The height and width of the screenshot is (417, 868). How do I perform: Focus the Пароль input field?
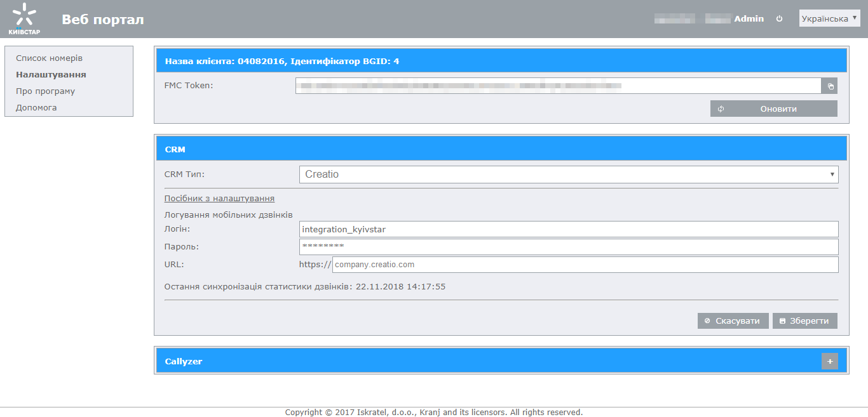pos(569,246)
